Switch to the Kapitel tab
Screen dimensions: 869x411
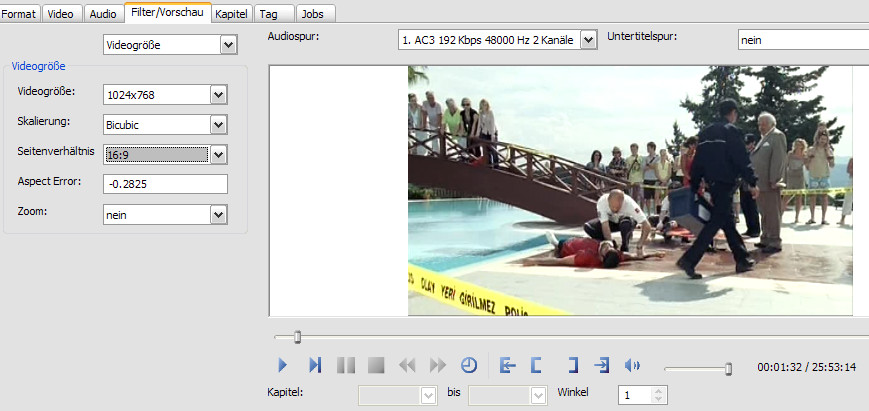tap(231, 14)
